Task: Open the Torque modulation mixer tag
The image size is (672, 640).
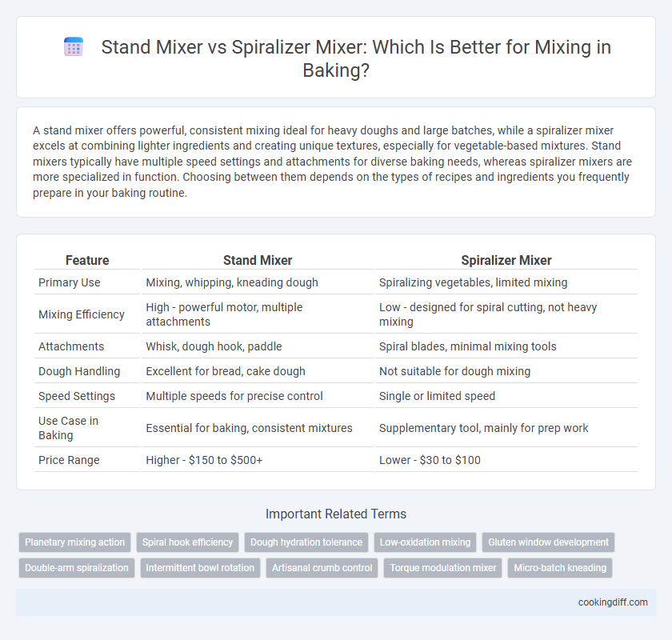Action: click(442, 568)
